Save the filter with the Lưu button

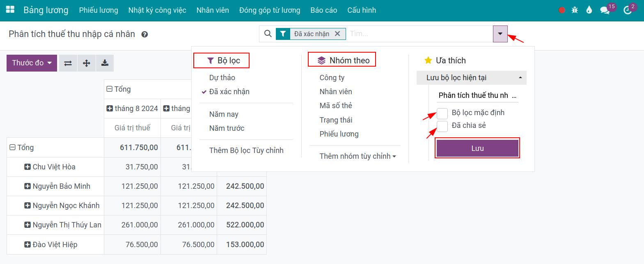(477, 148)
